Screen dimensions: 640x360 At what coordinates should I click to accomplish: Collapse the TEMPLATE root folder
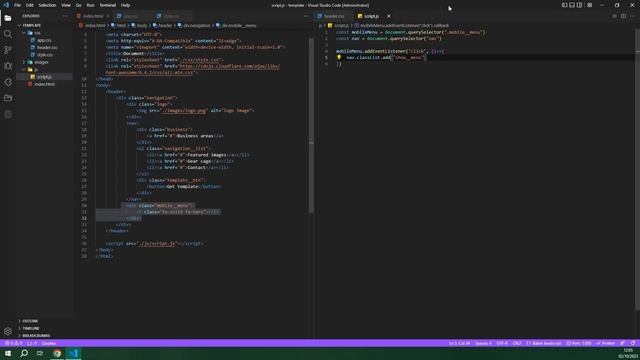31,25
